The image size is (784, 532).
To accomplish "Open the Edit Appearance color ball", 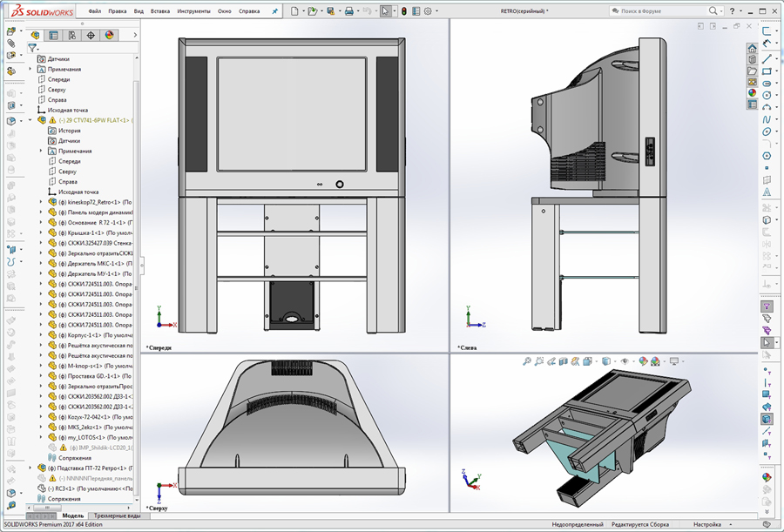I will tap(642, 359).
